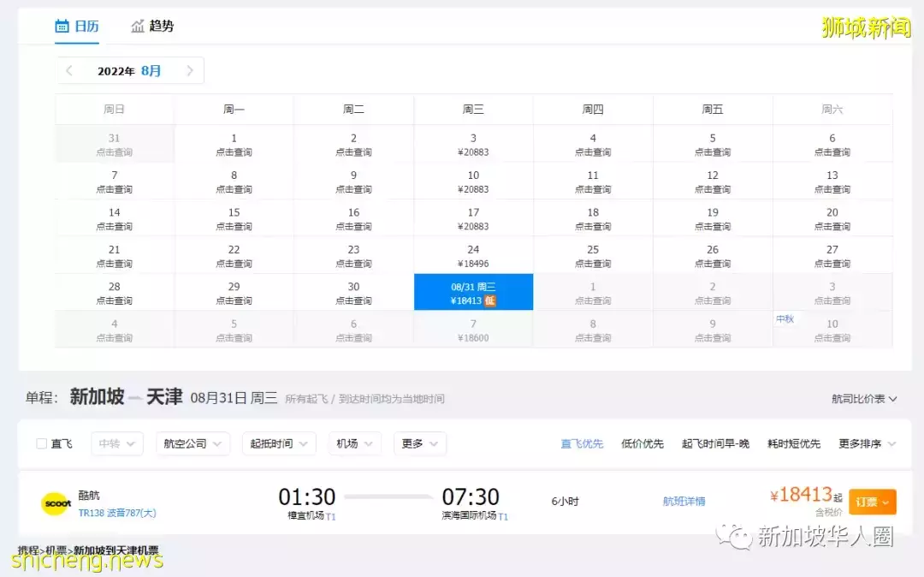The image size is (924, 577).
Task: Click the next month arrow
Action: pos(191,71)
